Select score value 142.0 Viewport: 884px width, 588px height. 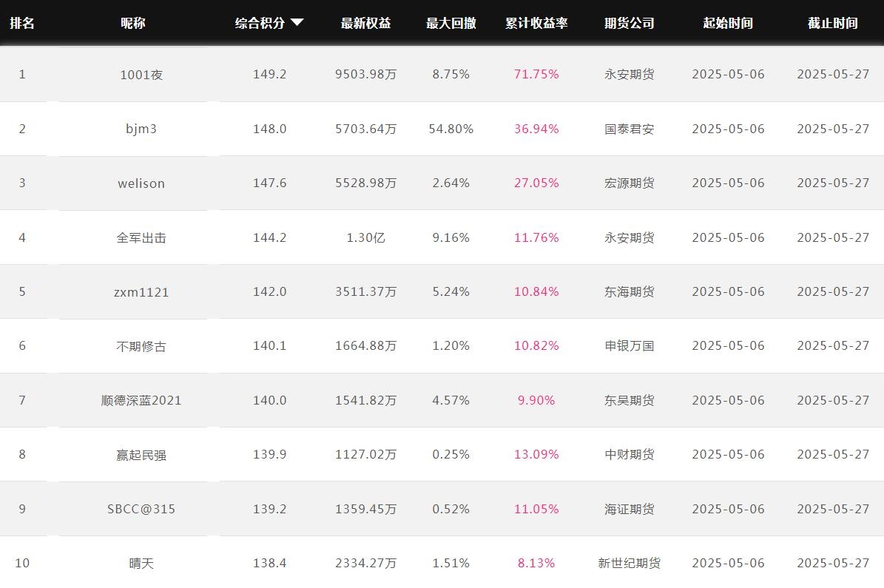point(269,292)
